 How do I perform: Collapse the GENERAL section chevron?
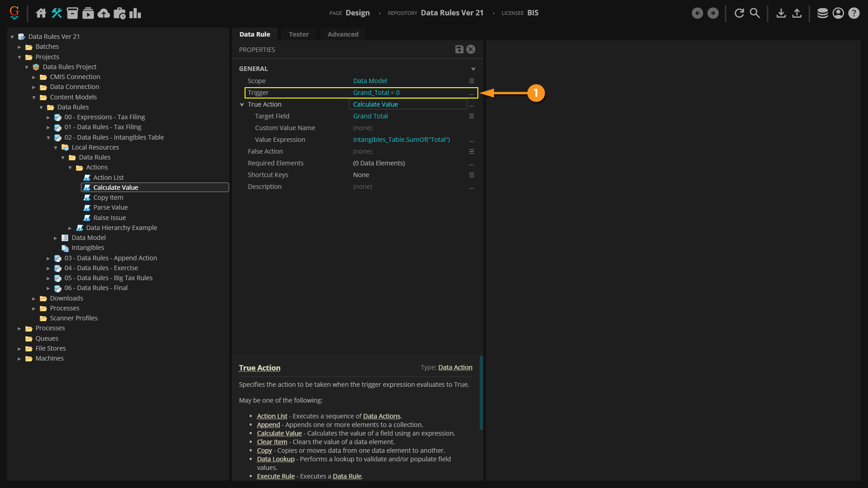click(473, 69)
